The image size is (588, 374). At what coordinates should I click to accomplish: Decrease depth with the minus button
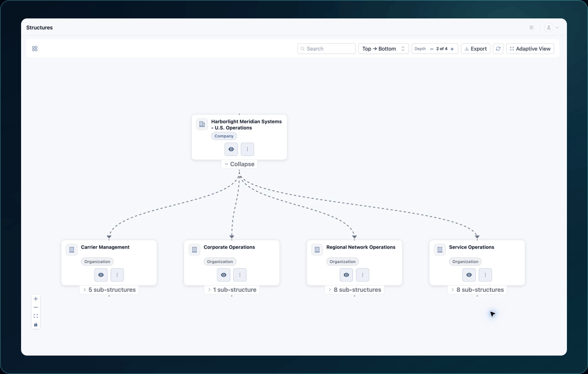[x=432, y=49]
